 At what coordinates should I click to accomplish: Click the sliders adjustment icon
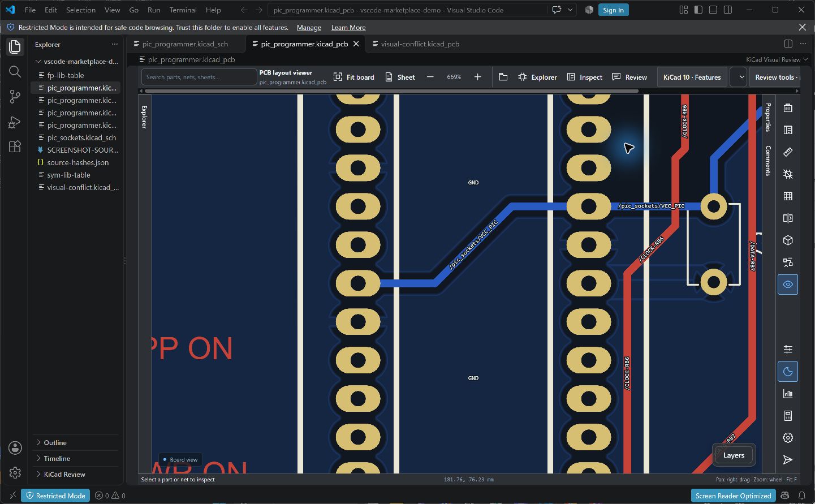coord(788,350)
